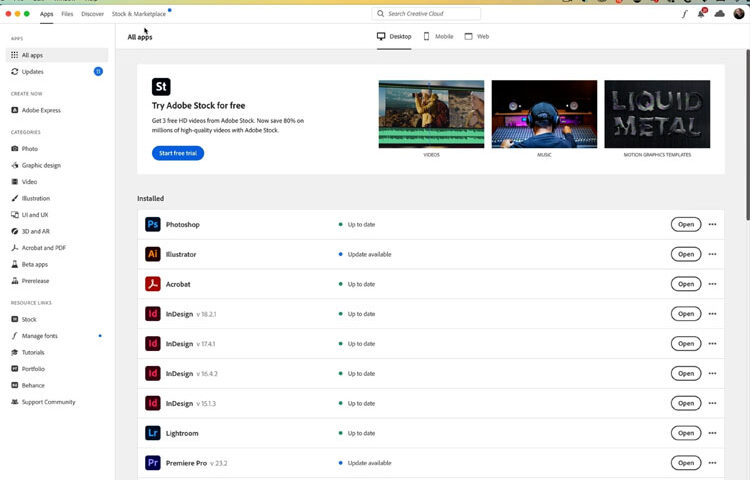Click the Photoshop app icon
The height and width of the screenshot is (480, 750).
click(153, 224)
